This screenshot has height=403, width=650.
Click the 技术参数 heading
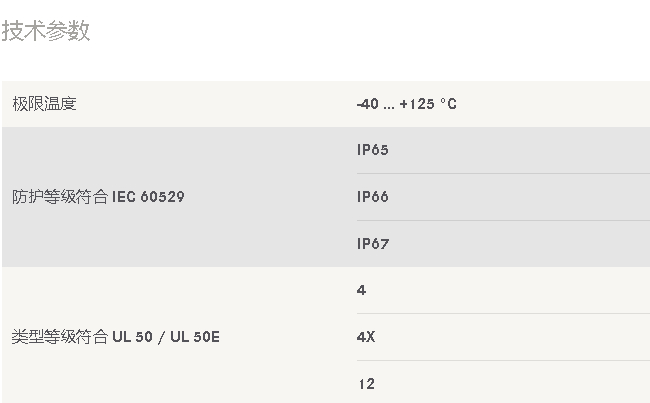[46, 31]
